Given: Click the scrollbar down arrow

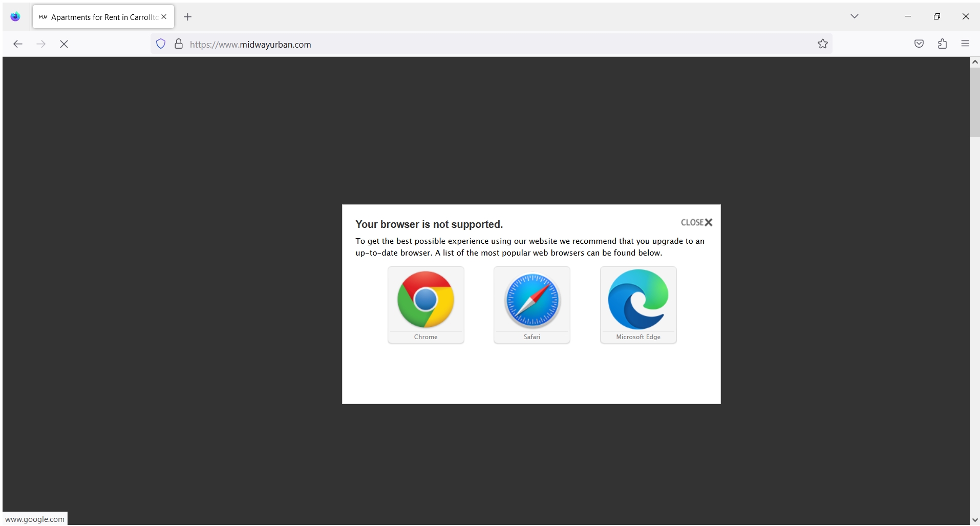Looking at the screenshot, I should click(974, 520).
